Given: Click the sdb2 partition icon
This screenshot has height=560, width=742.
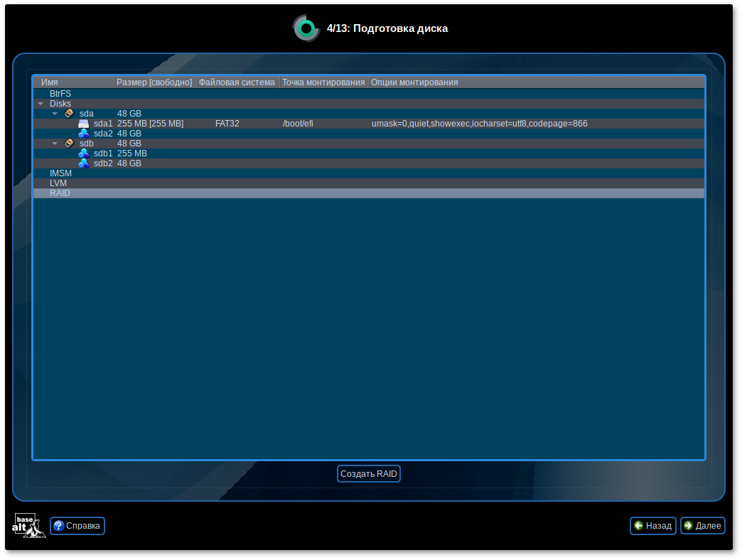Looking at the screenshot, I should click(x=84, y=163).
